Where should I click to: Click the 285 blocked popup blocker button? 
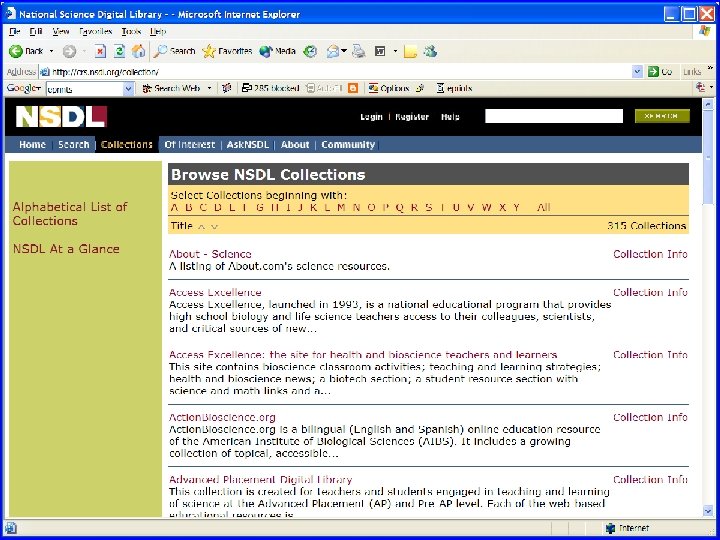270,88
